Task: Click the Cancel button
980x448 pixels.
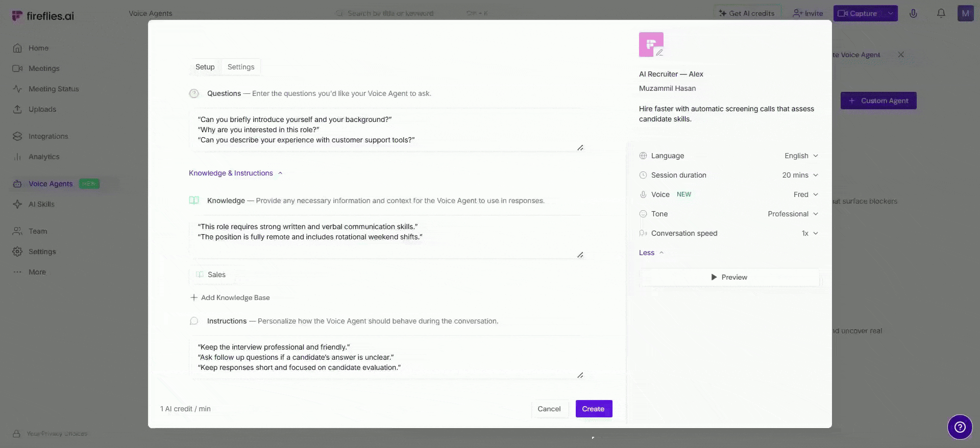Action: [x=549, y=409]
